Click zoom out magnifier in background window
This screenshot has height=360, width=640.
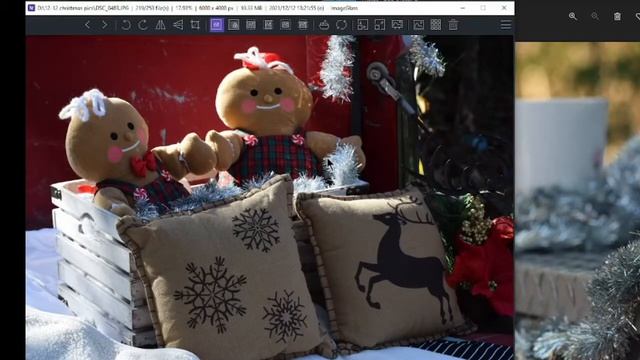595,16
